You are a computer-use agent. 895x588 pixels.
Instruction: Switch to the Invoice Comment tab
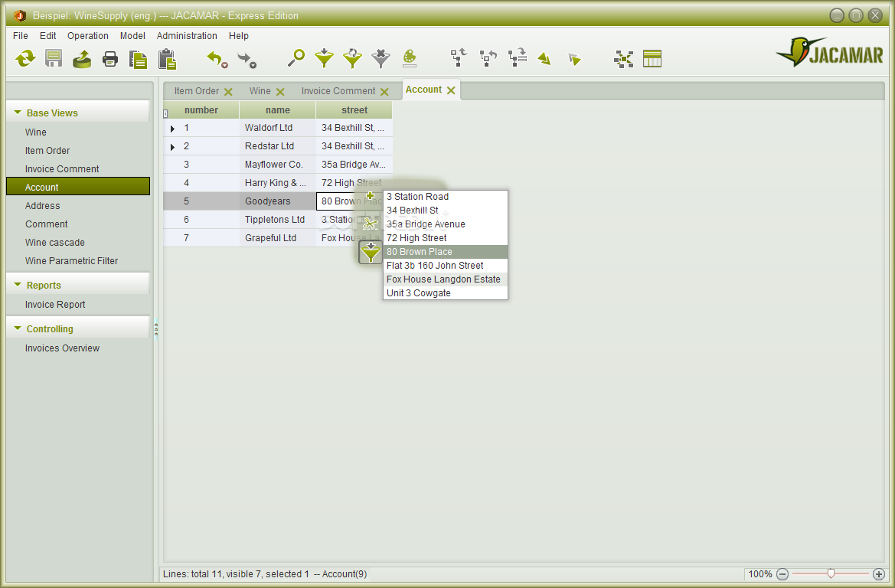(x=338, y=91)
